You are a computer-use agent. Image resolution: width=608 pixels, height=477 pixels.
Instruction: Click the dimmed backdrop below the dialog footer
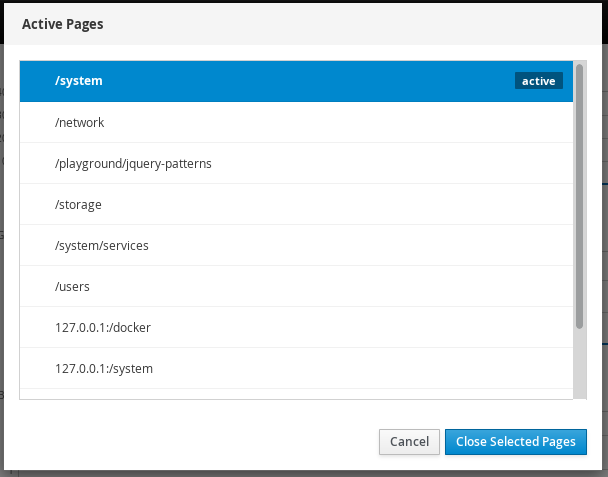[x=300, y=471]
